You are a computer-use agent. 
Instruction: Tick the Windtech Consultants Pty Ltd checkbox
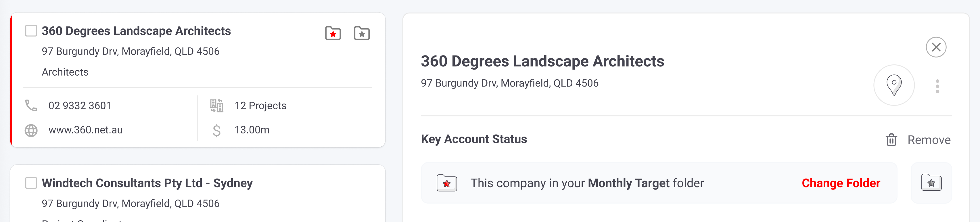[x=31, y=183]
